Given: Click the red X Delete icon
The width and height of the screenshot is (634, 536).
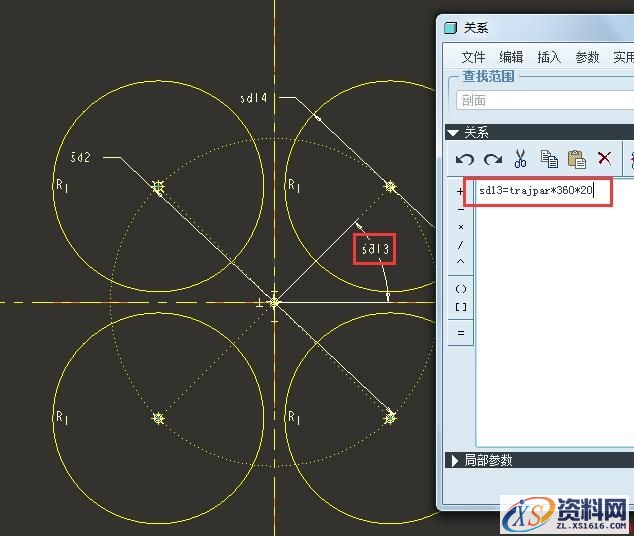Looking at the screenshot, I should pyautogui.click(x=604, y=158).
